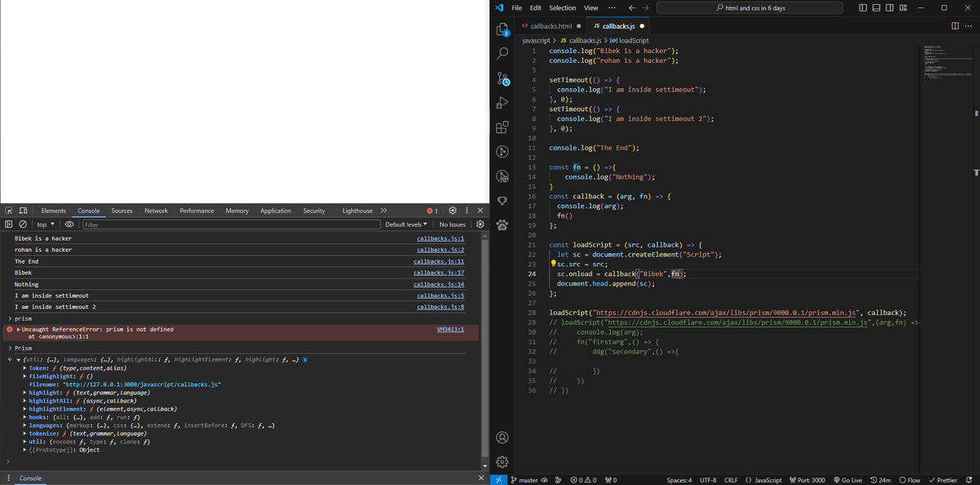Open editor More Actions ellipsis
This screenshot has height=485, width=980.
coord(969,26)
